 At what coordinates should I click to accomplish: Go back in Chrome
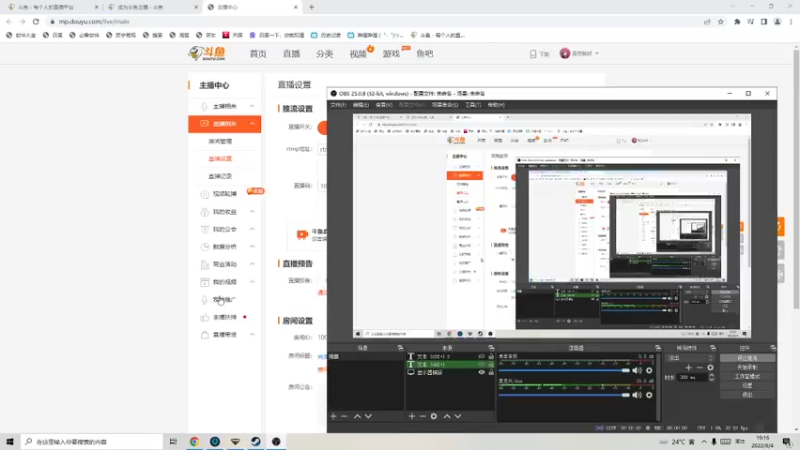pos(9,21)
